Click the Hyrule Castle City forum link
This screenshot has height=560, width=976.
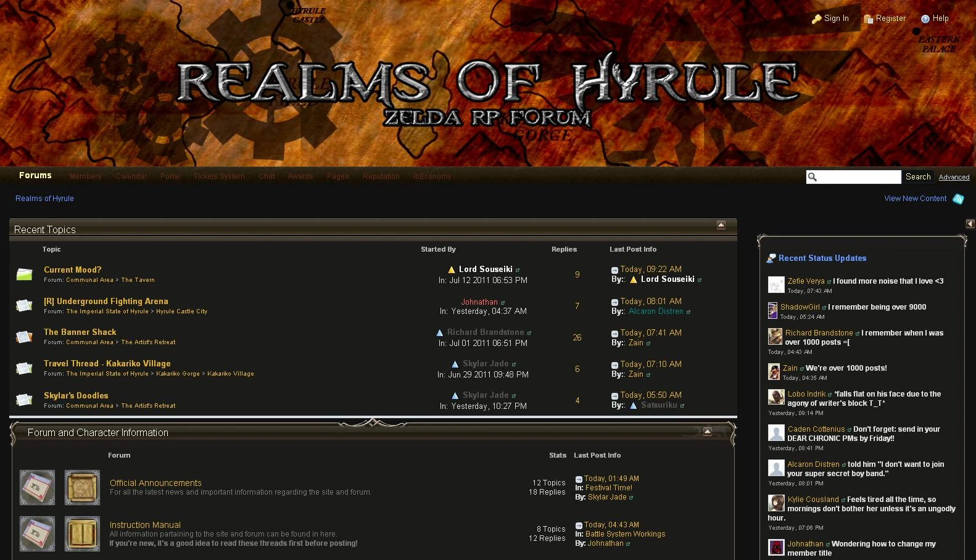coord(182,311)
